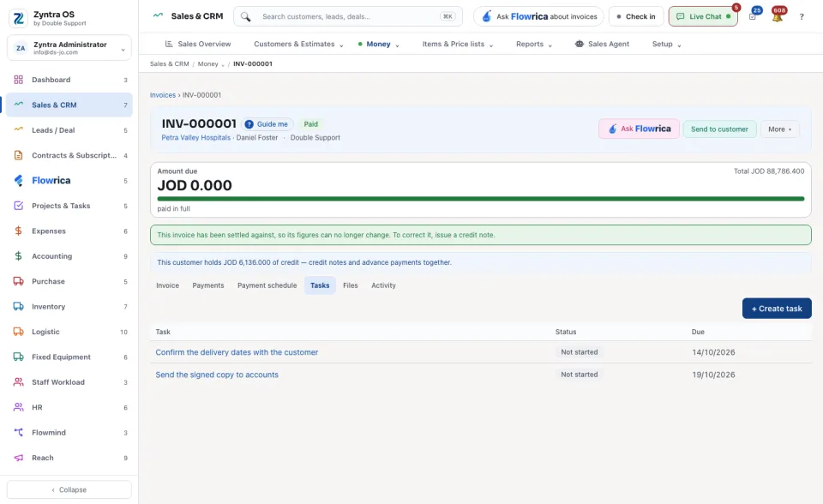Click the Expenses dollar icon
The width and height of the screenshot is (823, 504).
[18, 231]
